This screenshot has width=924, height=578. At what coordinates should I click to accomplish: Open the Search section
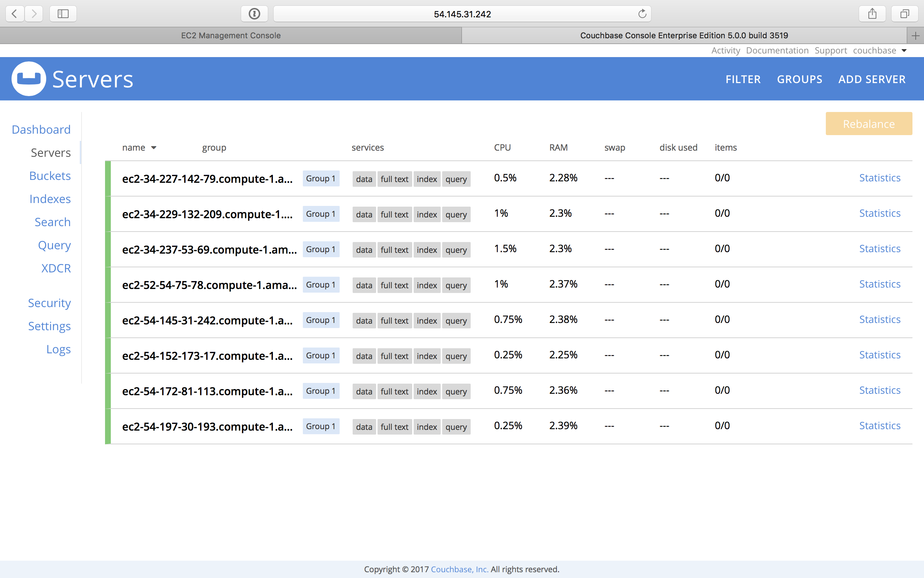[53, 222]
